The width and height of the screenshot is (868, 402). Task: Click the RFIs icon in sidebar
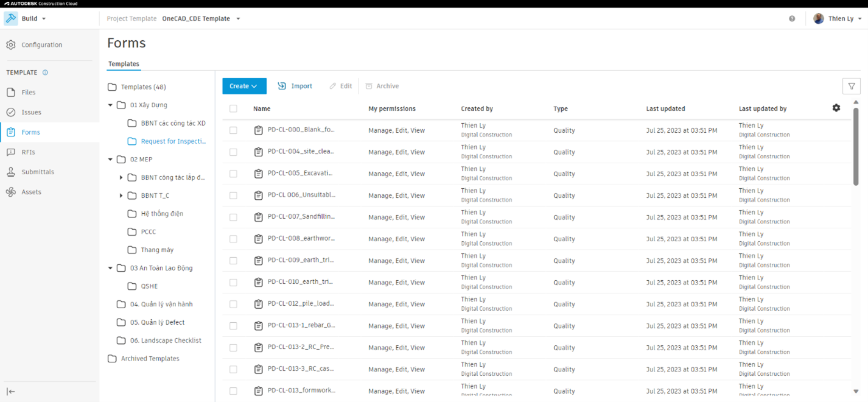[x=11, y=152]
